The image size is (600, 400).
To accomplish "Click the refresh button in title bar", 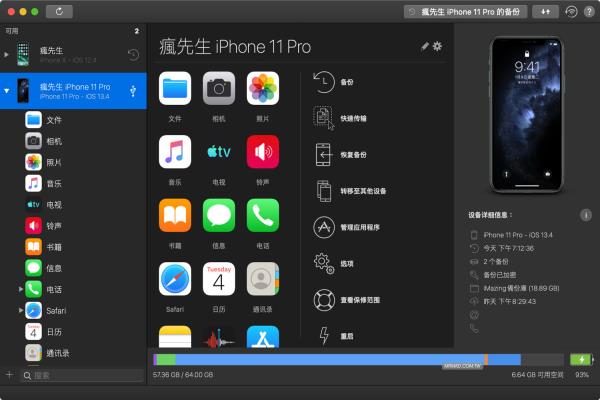I will click(x=59, y=11).
